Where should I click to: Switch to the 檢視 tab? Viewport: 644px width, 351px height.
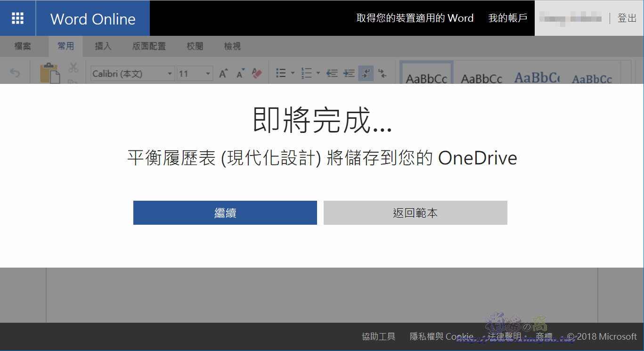tap(232, 46)
